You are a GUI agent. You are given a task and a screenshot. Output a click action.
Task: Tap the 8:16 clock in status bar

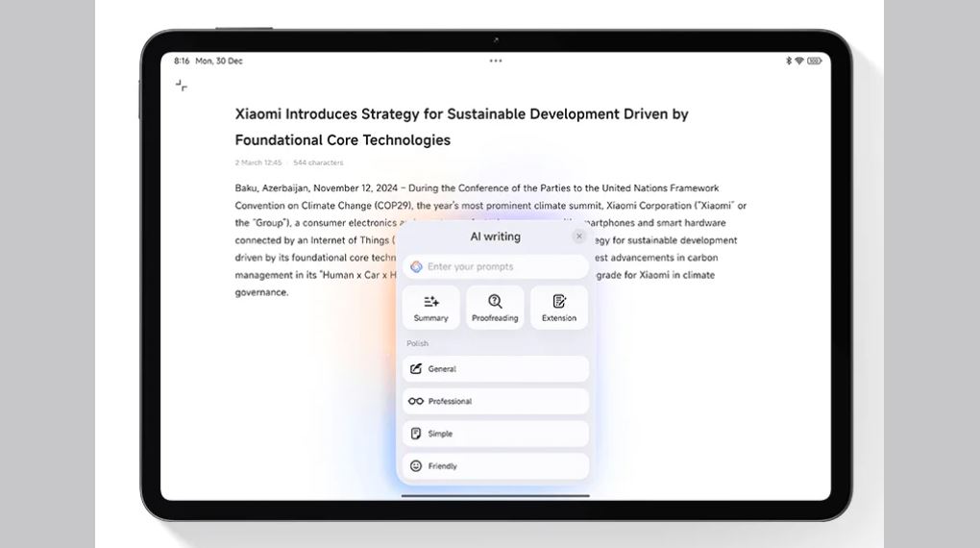pyautogui.click(x=182, y=61)
